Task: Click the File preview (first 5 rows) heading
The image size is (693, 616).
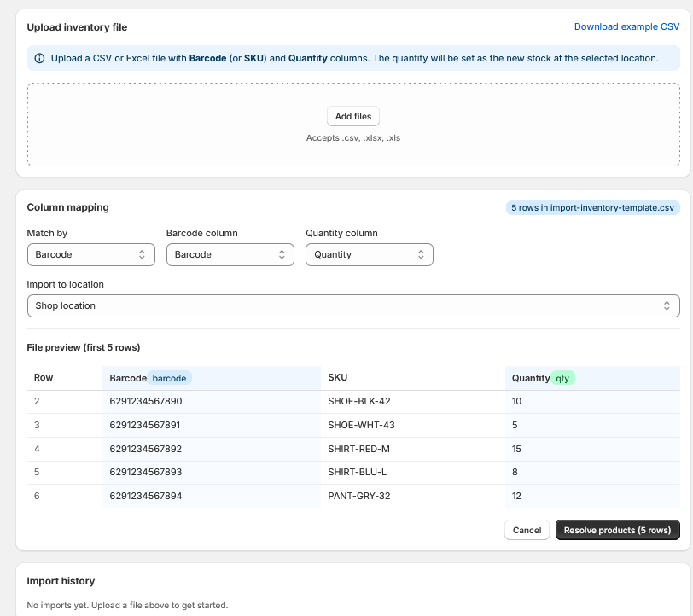Action: (x=84, y=347)
